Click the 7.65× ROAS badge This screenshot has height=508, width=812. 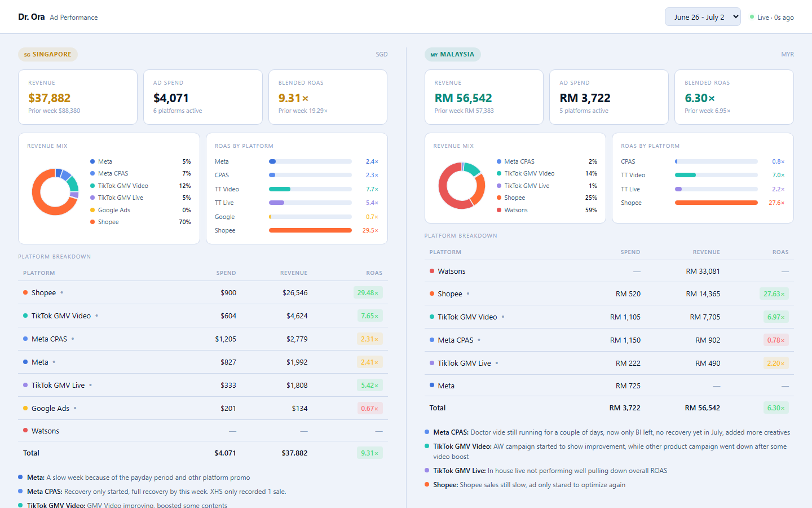coord(370,316)
